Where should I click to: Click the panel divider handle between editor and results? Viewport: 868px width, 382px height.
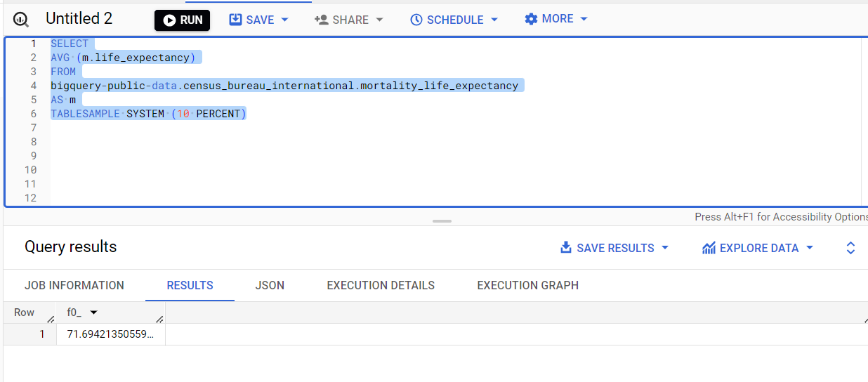(x=442, y=220)
